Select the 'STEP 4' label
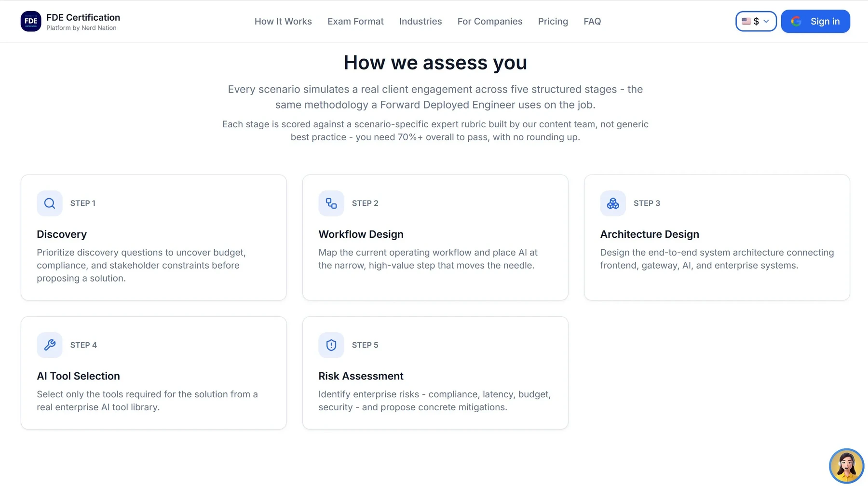The height and width of the screenshot is (486, 868). click(x=83, y=345)
